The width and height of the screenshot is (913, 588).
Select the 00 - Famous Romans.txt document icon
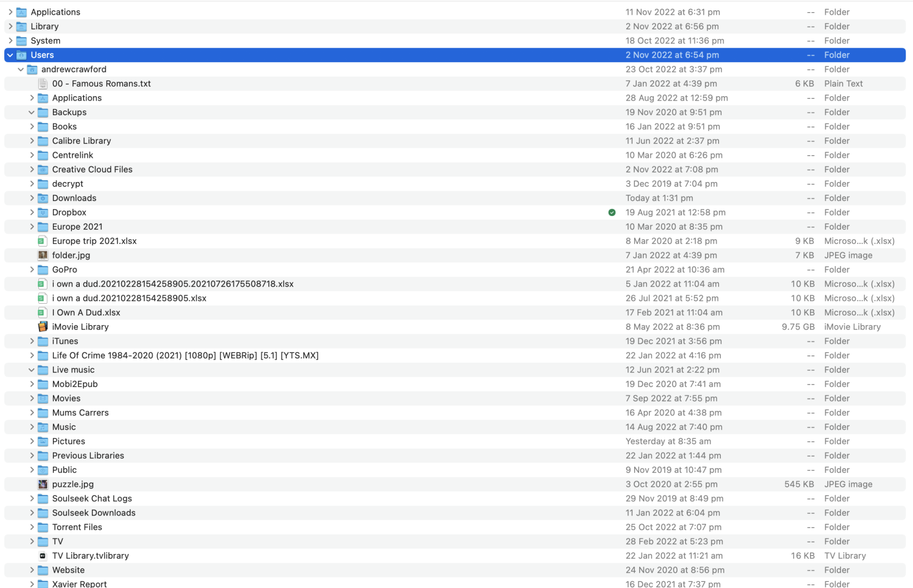pos(43,83)
